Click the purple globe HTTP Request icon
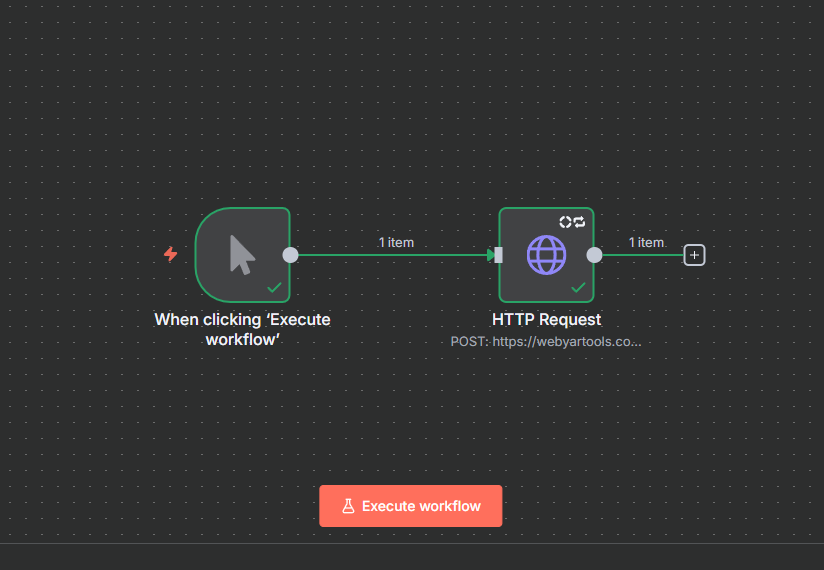Image resolution: width=824 pixels, height=570 pixels. pos(546,254)
